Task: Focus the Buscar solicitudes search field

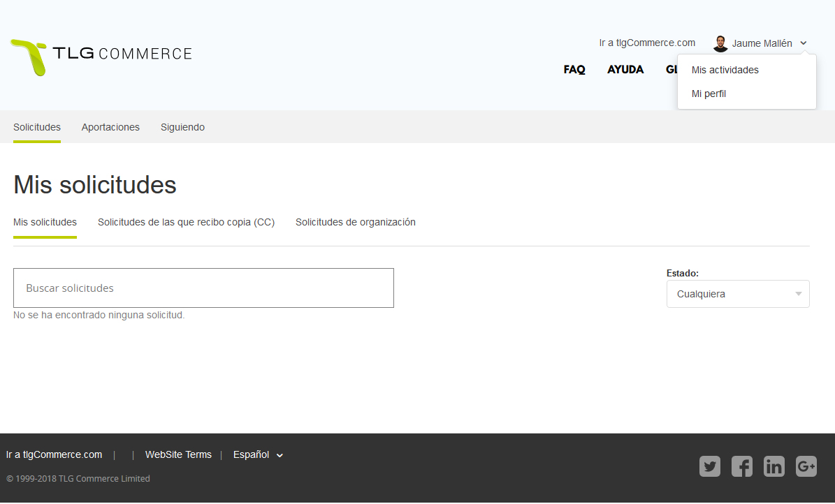Action: point(203,288)
